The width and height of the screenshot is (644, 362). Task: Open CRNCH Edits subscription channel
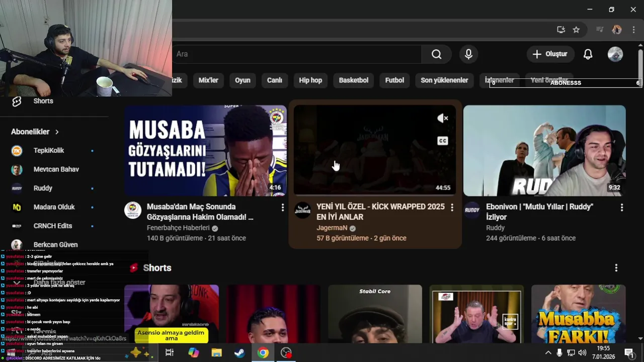[x=52, y=226]
